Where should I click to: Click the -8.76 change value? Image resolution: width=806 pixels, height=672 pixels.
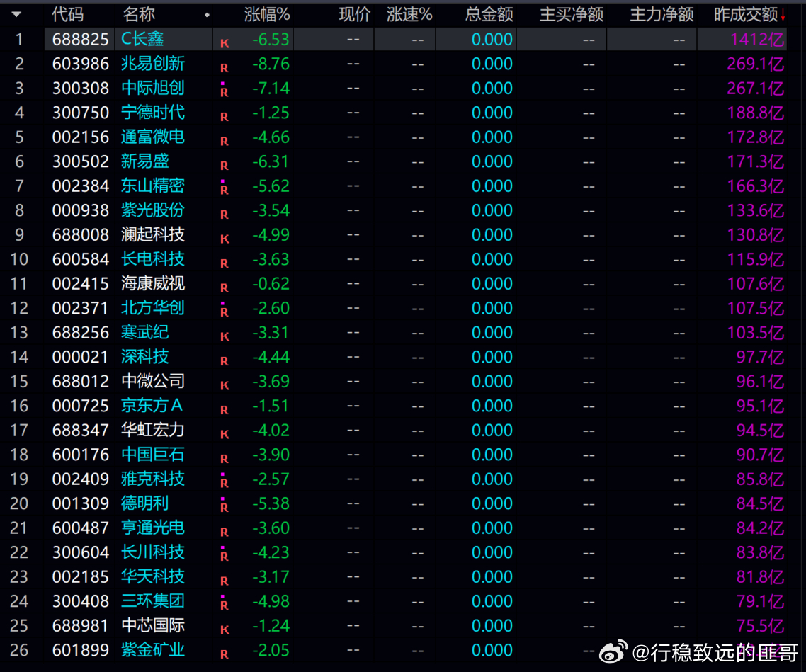(x=271, y=64)
